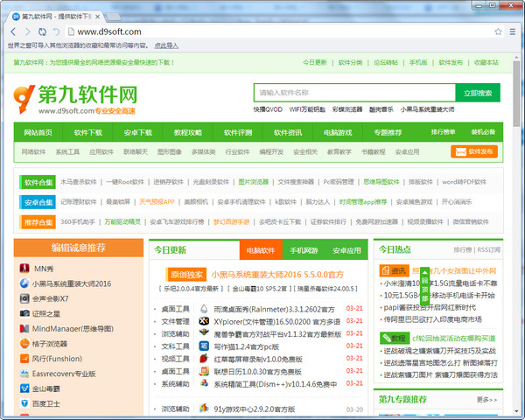
Task: Bookmark page with the star icon
Action: [x=498, y=31]
